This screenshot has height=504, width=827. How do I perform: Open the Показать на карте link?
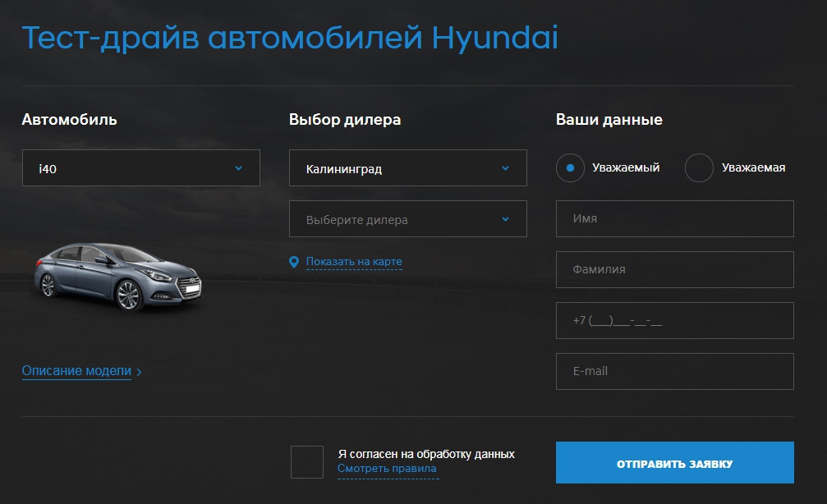point(354,262)
